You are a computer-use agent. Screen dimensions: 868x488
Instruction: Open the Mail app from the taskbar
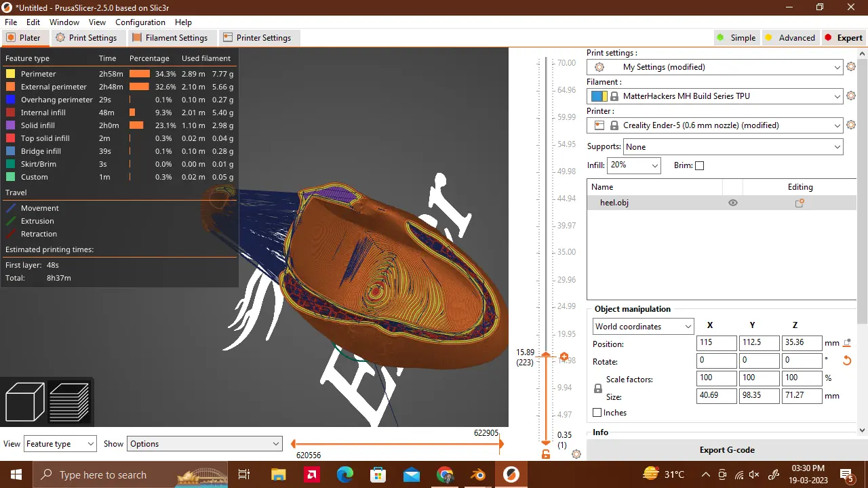coord(412,474)
